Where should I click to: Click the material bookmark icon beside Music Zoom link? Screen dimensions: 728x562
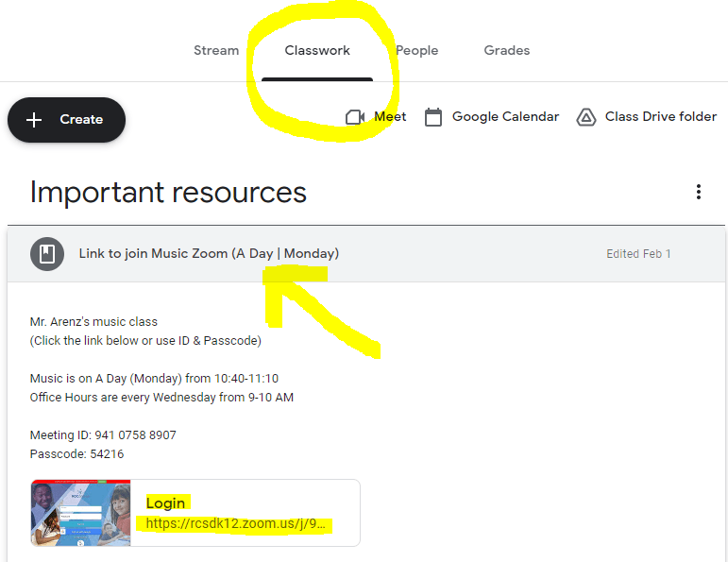47,254
